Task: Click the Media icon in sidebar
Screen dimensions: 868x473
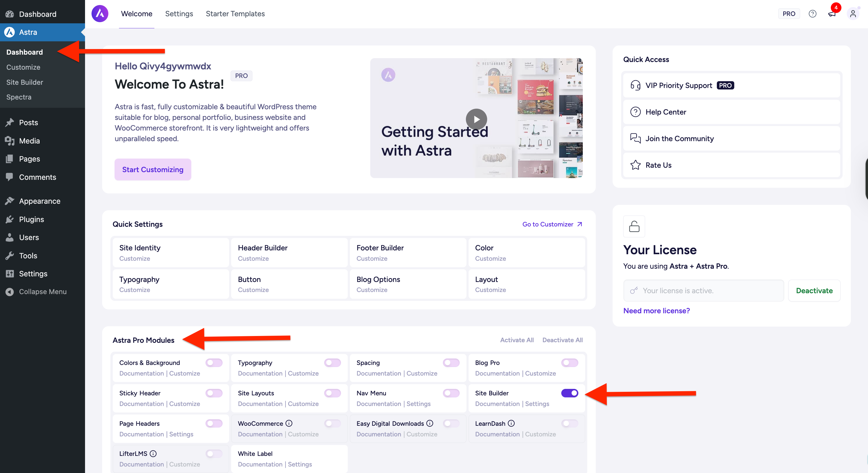Action: pyautogui.click(x=9, y=141)
